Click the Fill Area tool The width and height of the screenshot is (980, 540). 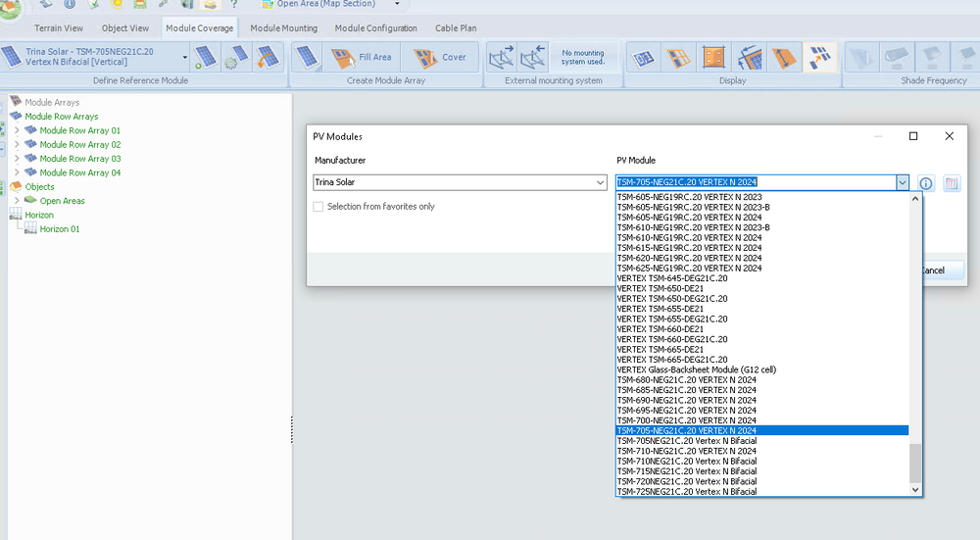[362, 57]
